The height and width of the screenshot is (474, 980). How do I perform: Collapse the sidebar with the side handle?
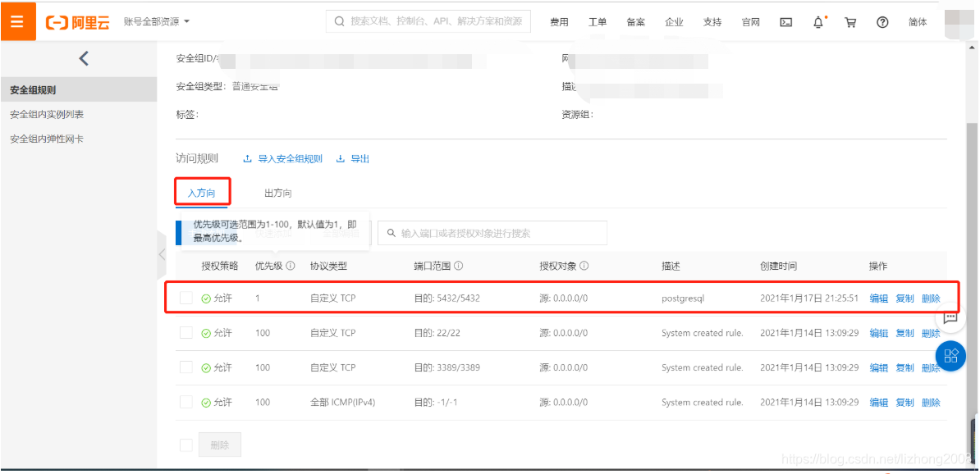pos(162,254)
